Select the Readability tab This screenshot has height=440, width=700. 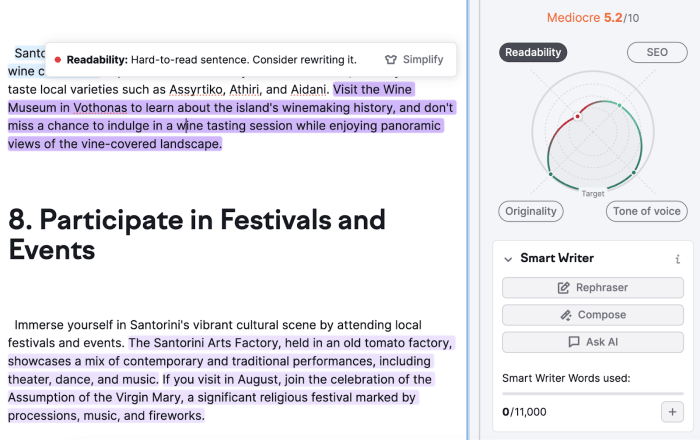pos(533,52)
